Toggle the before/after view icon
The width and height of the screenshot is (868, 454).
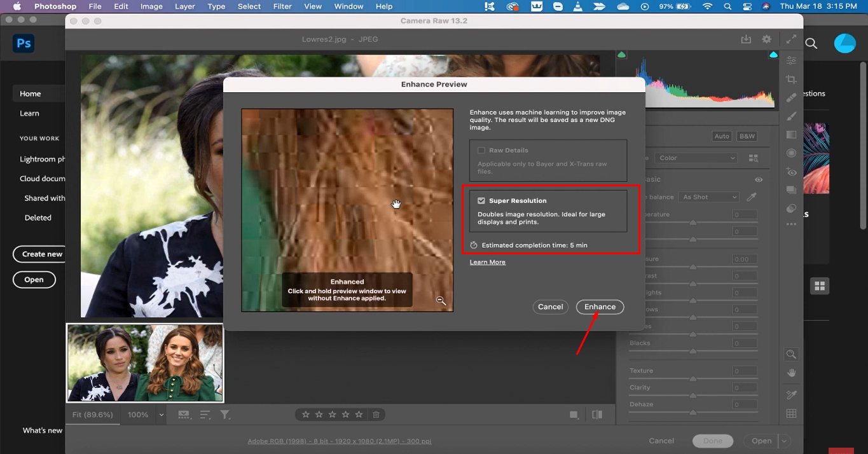pyautogui.click(x=596, y=414)
